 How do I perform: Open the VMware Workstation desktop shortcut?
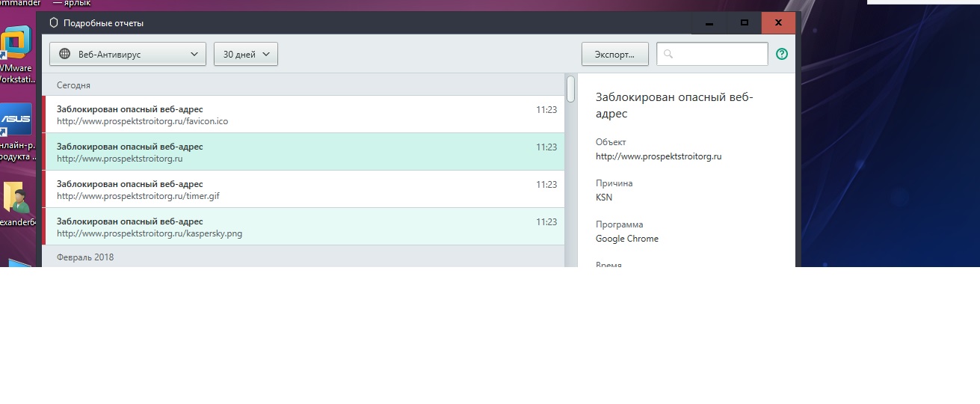16,55
